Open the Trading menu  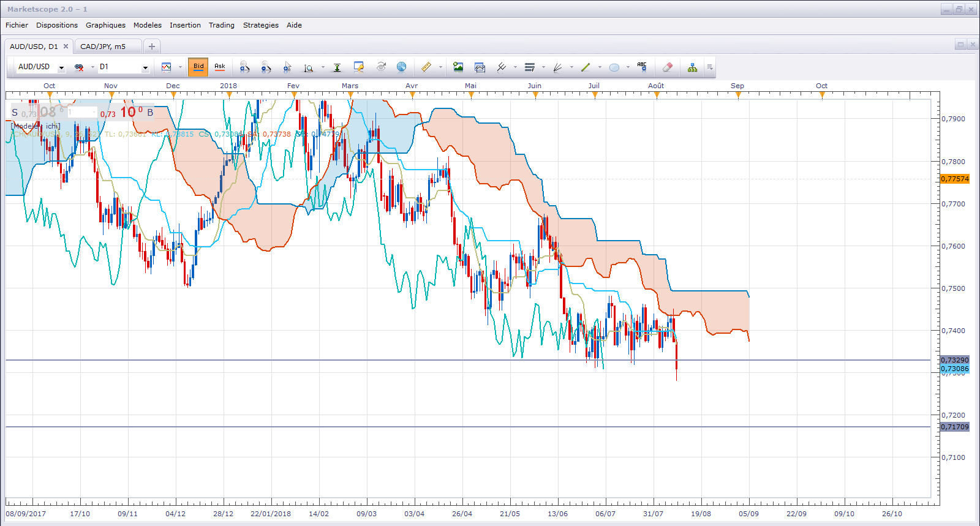point(222,25)
